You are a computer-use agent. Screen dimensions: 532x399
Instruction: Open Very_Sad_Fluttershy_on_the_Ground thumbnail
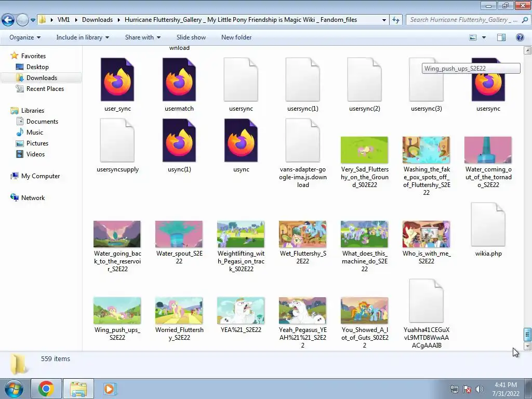click(x=364, y=150)
